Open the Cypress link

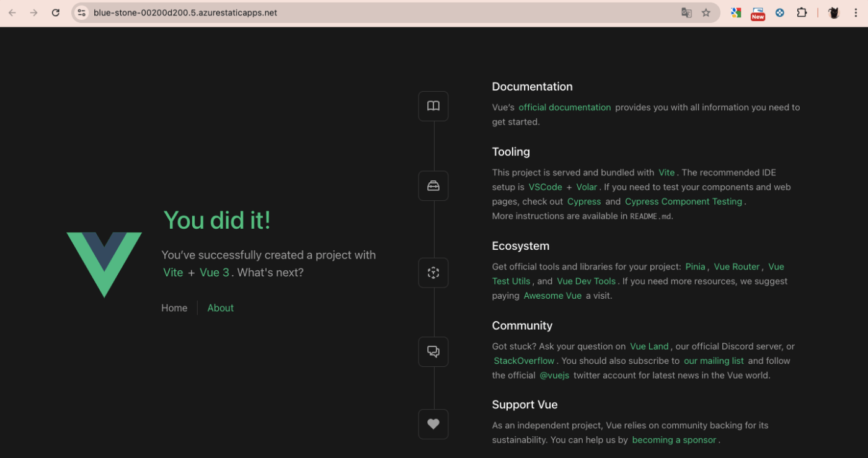pyautogui.click(x=584, y=201)
